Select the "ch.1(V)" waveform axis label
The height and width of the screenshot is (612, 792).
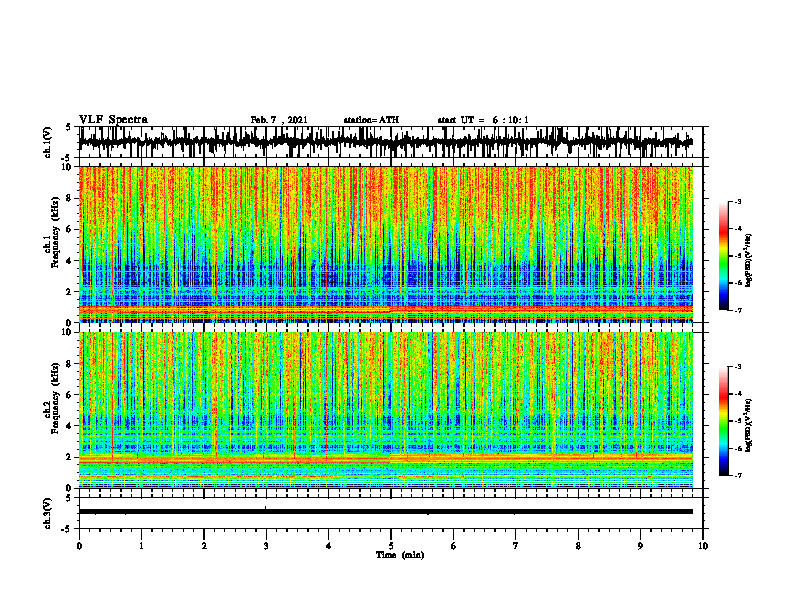click(48, 142)
